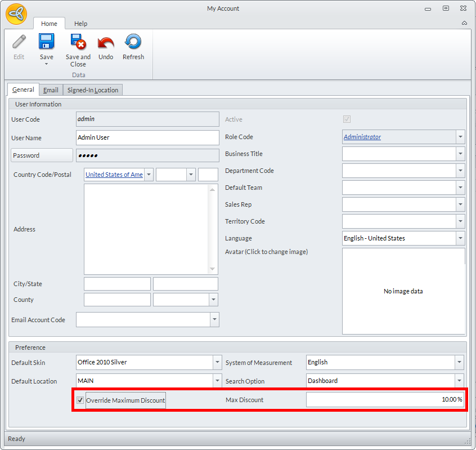Click the Undo arrow icon
Screen dimensions: 476x450
106,42
